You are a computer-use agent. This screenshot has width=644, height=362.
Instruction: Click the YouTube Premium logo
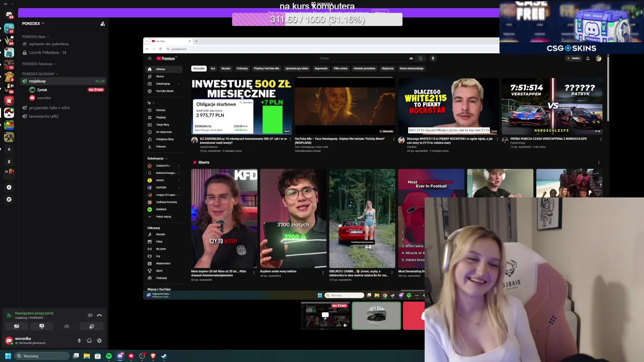click(165, 58)
